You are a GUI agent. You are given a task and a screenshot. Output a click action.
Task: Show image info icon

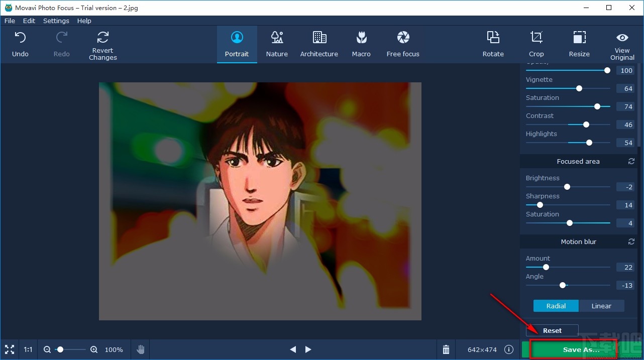point(509,349)
